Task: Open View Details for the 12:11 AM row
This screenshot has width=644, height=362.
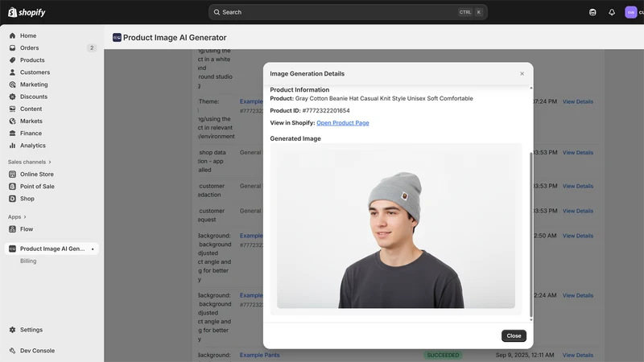Action: point(577,355)
